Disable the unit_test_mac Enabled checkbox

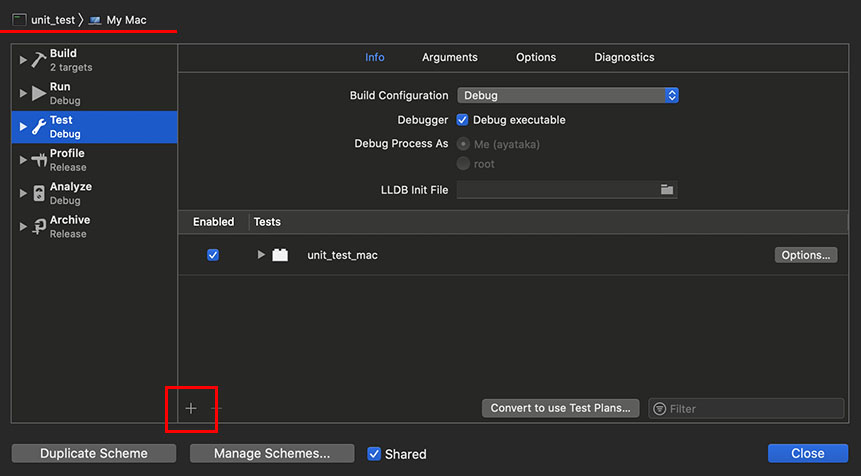[x=213, y=255]
